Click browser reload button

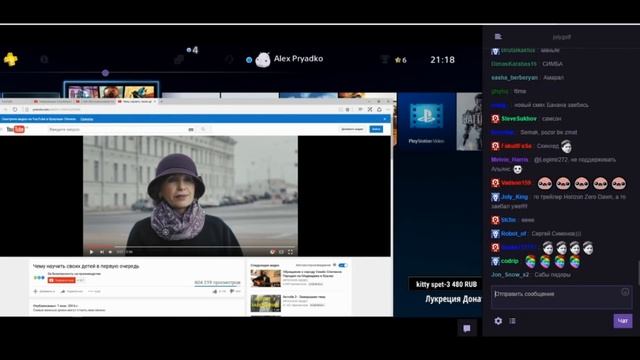coord(15,109)
